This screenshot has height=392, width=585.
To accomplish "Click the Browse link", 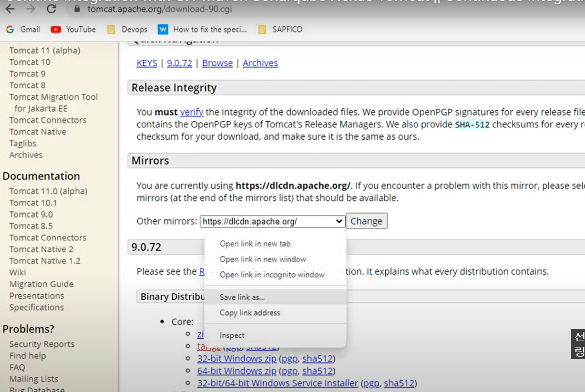I will 217,63.
